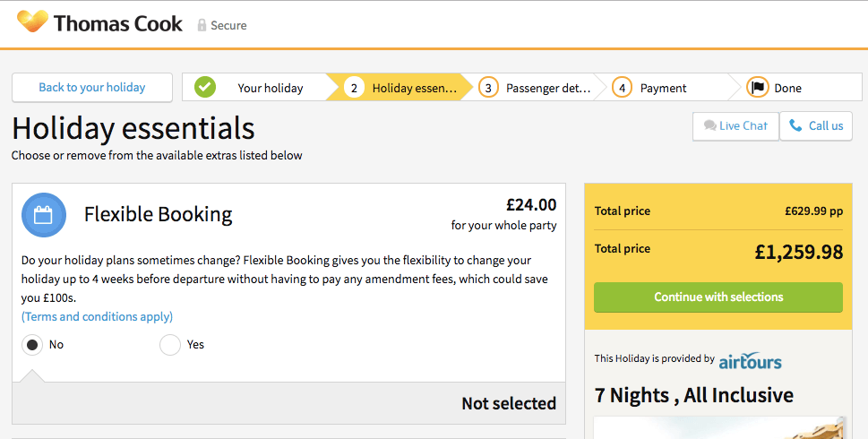Screen dimensions: 868x439
Task: Click the Done flag icon
Action: [758, 88]
